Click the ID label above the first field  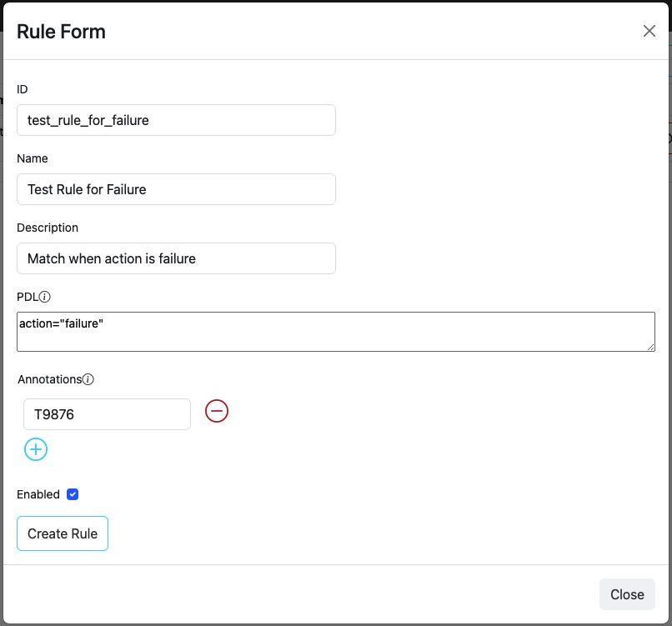[23, 89]
